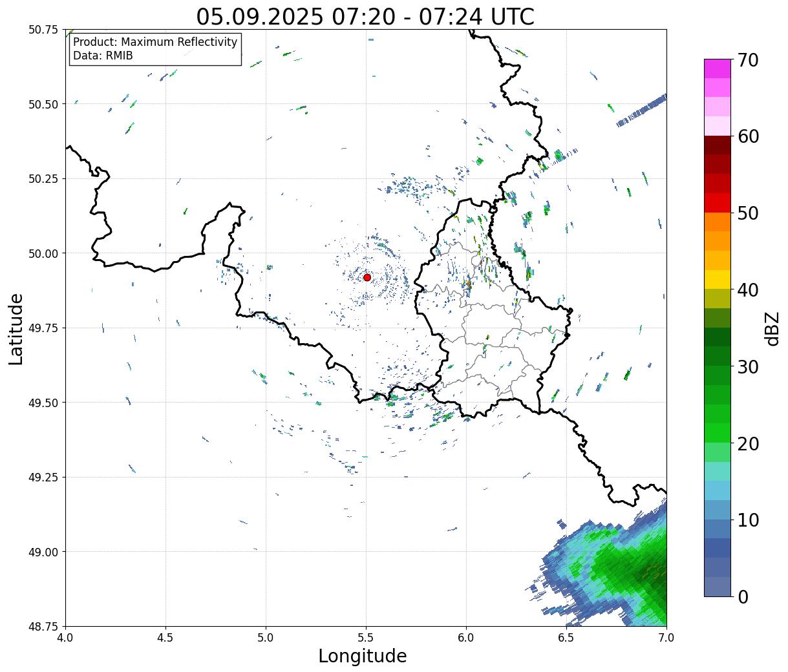The image size is (788, 672).
Task: Click the yellow swatch just above 40
Action: coord(718,279)
